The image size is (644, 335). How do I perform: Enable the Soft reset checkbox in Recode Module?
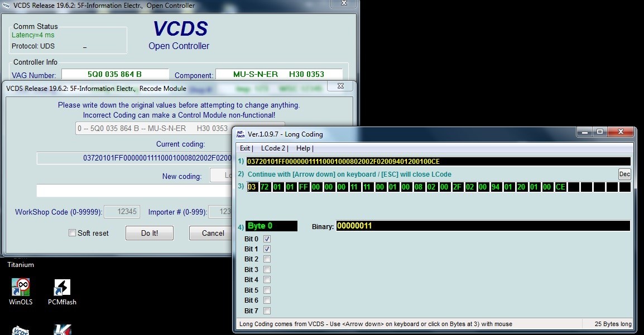(72, 233)
